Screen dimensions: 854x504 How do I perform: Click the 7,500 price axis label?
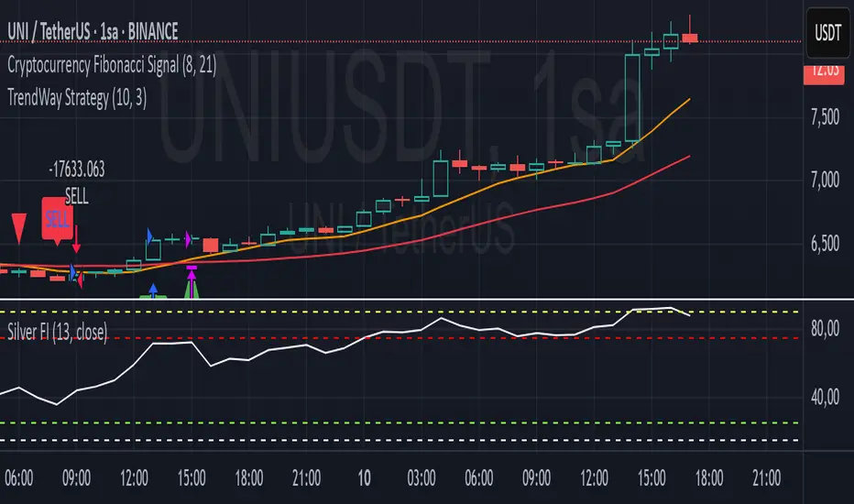pos(825,117)
